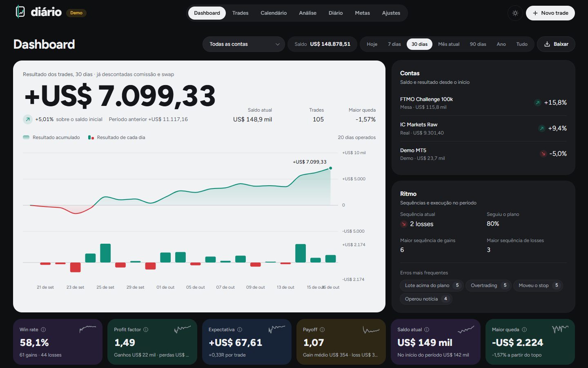This screenshot has width=588, height=368.
Task: Click the info icon next to Win rate
Action: click(x=43, y=330)
